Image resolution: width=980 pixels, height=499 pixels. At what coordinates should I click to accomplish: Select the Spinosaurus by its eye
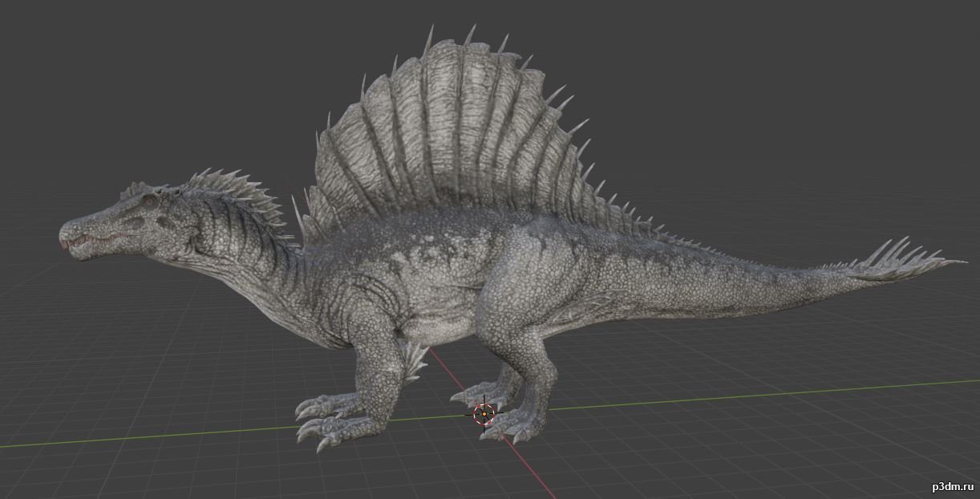point(151,203)
